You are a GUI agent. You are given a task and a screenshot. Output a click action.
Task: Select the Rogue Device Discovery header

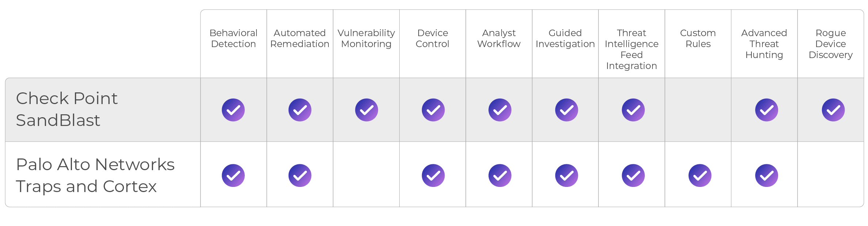(830, 44)
